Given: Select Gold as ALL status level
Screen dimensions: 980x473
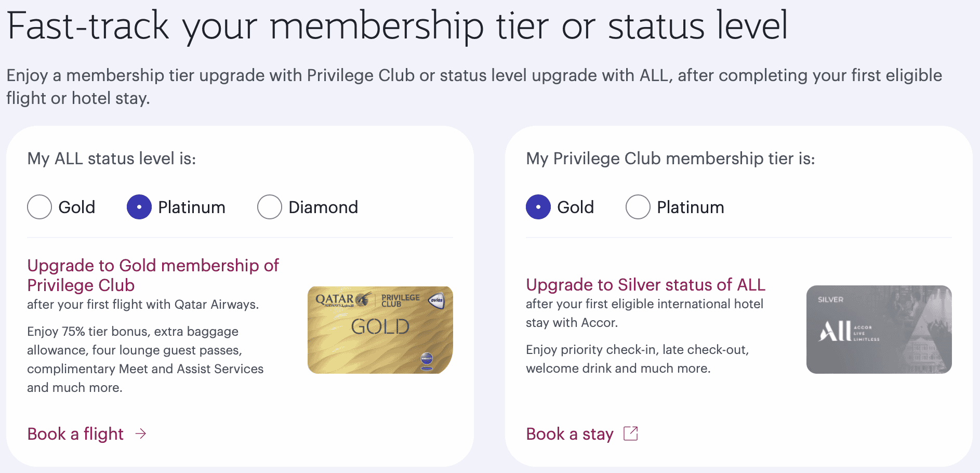Looking at the screenshot, I should click(39, 207).
